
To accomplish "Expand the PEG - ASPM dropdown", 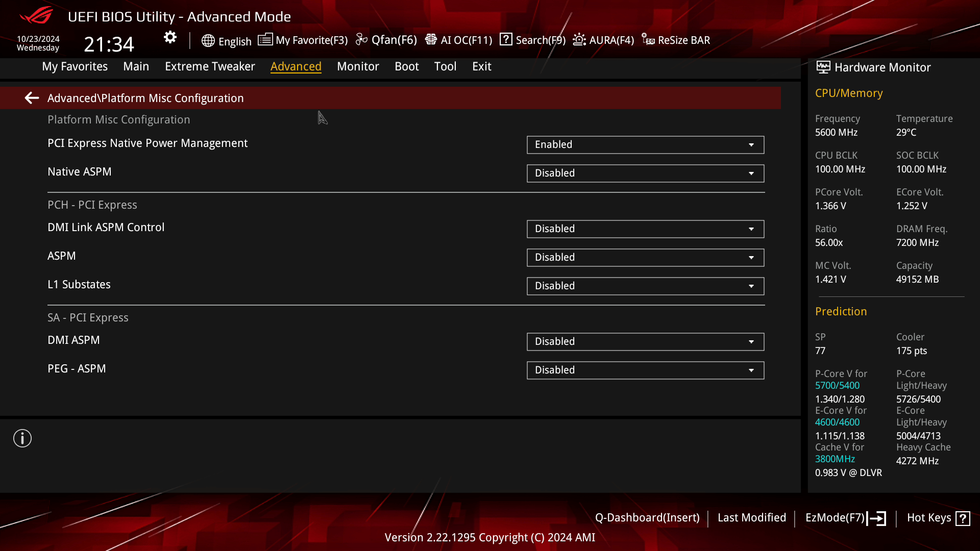I will point(752,369).
